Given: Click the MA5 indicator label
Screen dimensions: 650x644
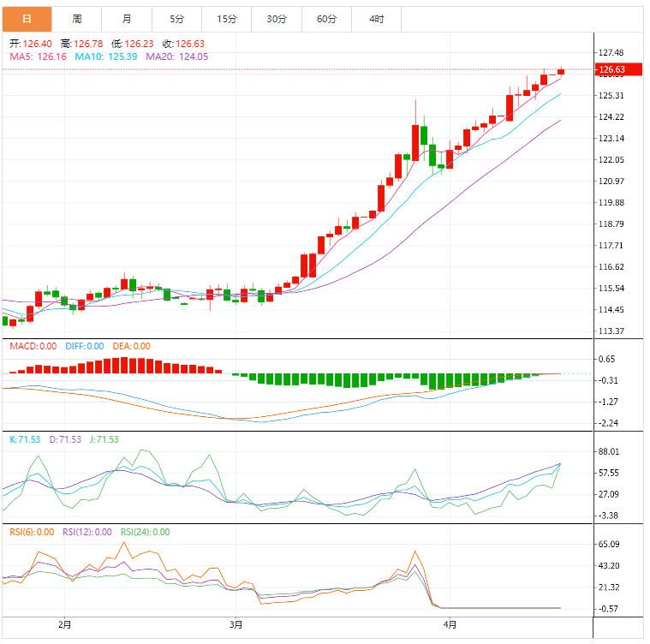Looking at the screenshot, I should click(x=38, y=57).
